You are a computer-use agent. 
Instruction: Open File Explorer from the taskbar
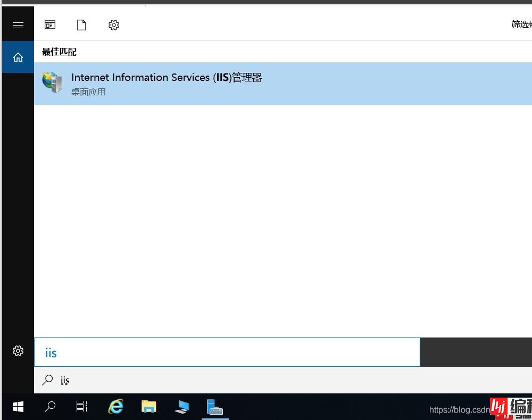149,407
